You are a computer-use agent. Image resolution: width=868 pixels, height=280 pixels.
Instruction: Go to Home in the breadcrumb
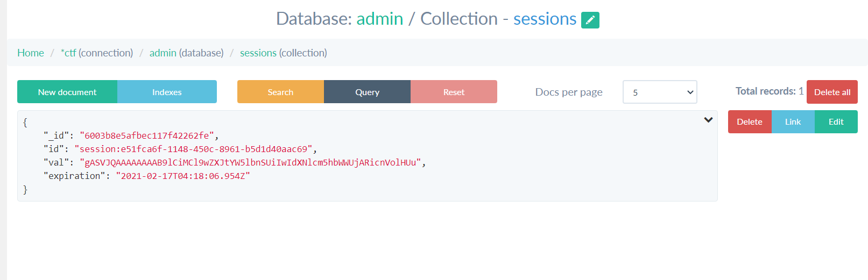click(31, 53)
